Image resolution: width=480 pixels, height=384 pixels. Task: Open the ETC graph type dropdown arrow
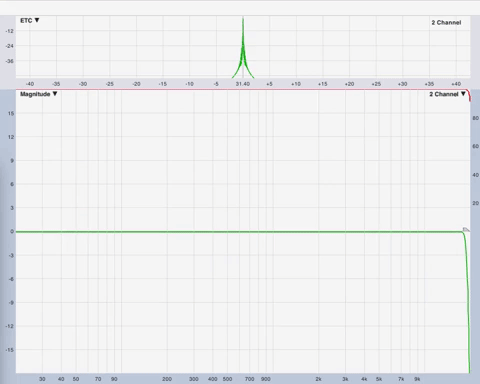[37, 20]
